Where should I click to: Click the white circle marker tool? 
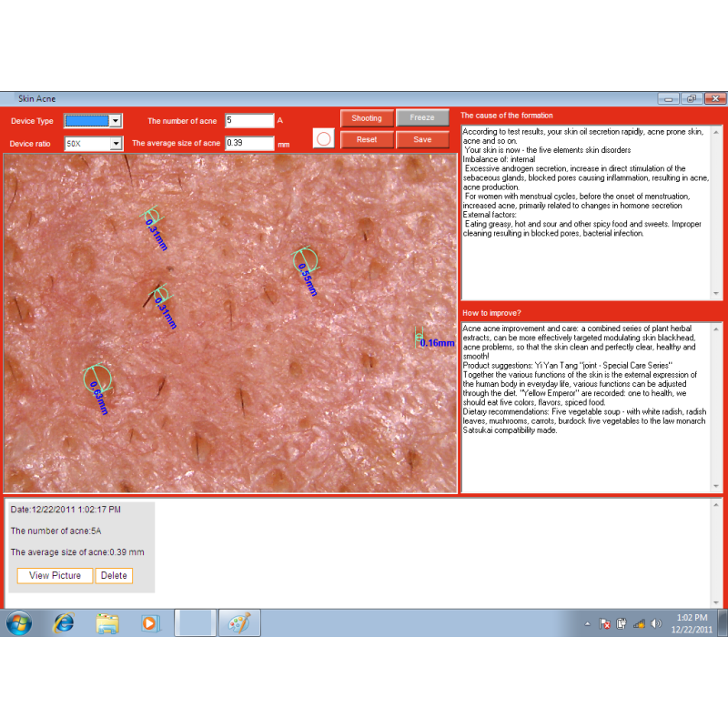pyautogui.click(x=324, y=138)
